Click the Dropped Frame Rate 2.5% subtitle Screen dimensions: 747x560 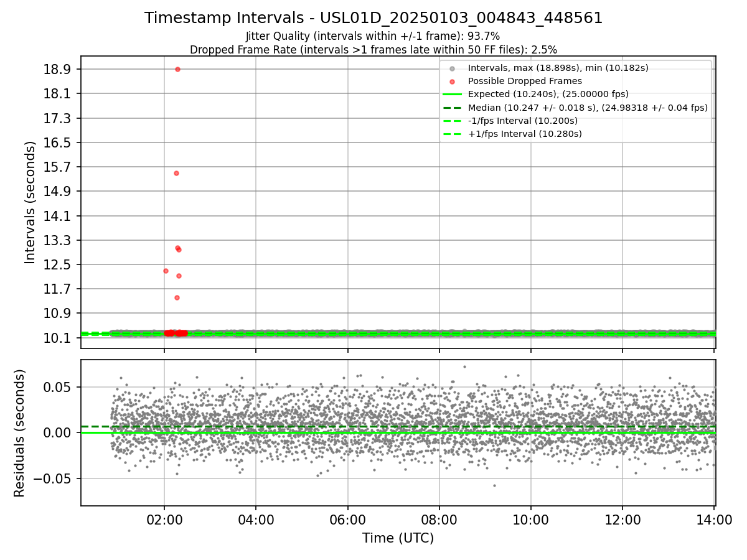pyautogui.click(x=374, y=49)
